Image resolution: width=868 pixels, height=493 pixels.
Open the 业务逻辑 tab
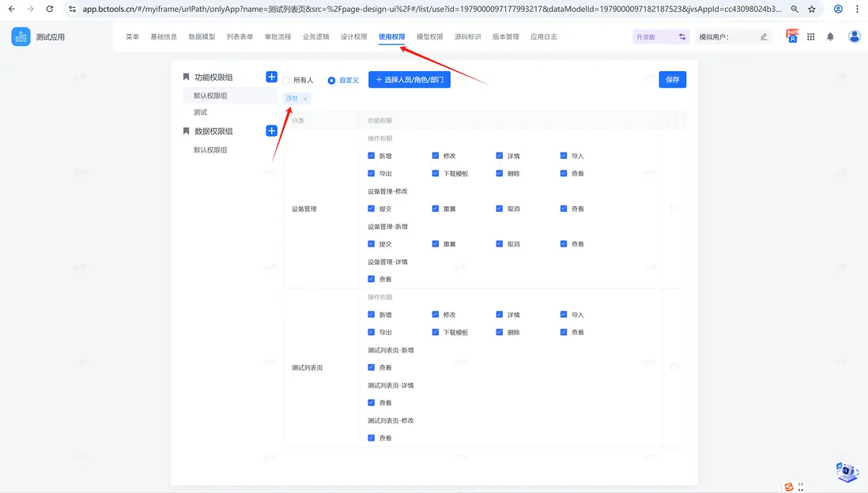[316, 36]
